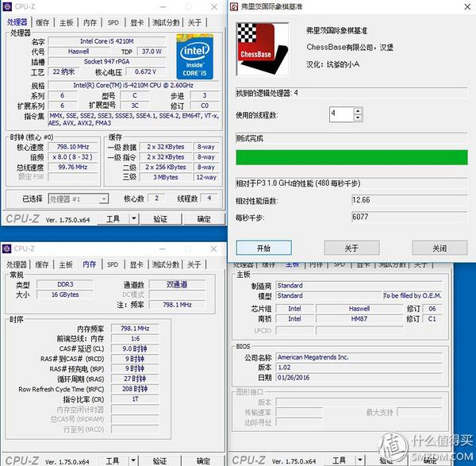476x466 pixels.
Task: Click the 倍频 value x 8.0 (8 - 32)
Action: click(73, 157)
